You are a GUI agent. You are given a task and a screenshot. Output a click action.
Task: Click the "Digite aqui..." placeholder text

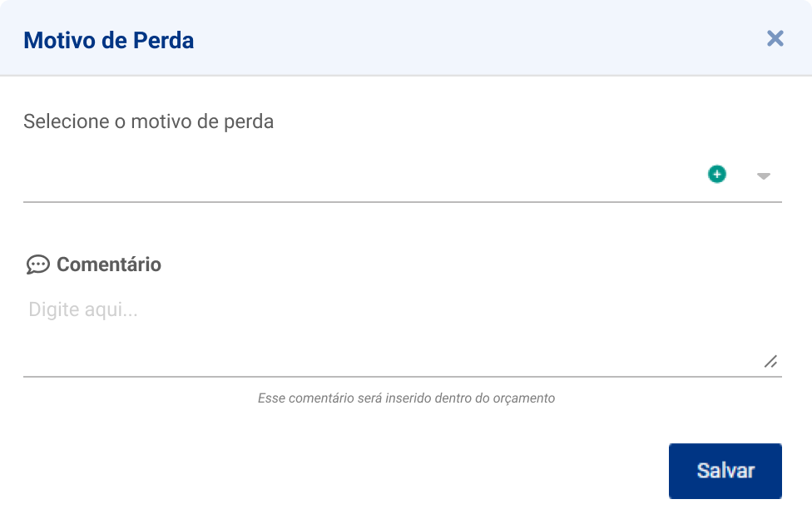tap(83, 310)
